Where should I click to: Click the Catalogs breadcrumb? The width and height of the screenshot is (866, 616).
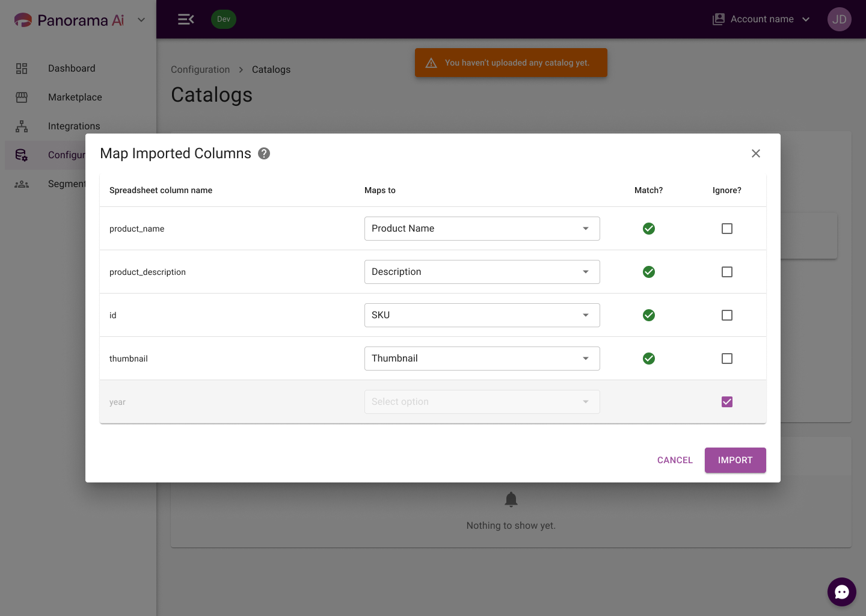coord(271,70)
